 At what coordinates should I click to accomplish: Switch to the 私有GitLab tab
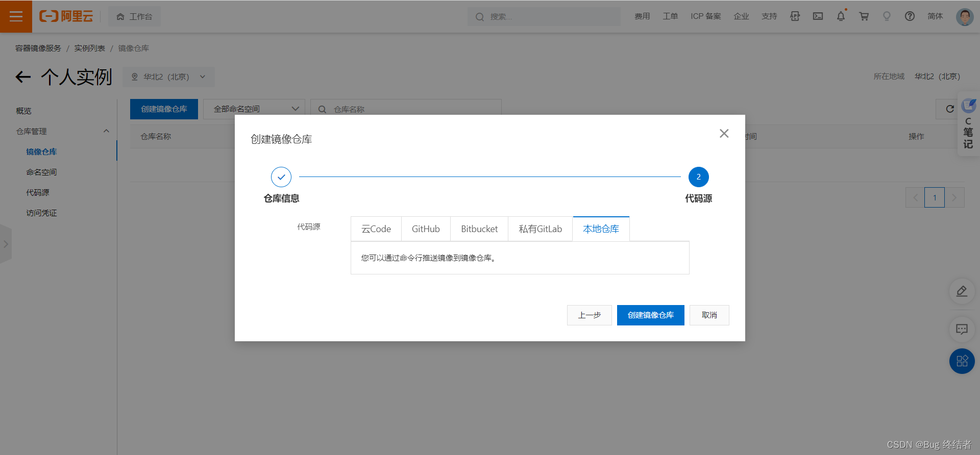[x=540, y=229]
